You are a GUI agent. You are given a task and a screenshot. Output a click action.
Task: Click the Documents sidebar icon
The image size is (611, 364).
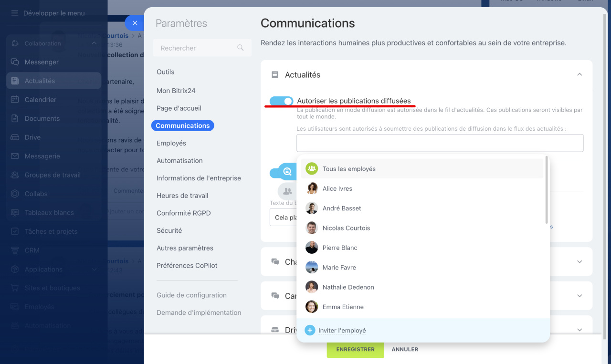pyautogui.click(x=15, y=118)
